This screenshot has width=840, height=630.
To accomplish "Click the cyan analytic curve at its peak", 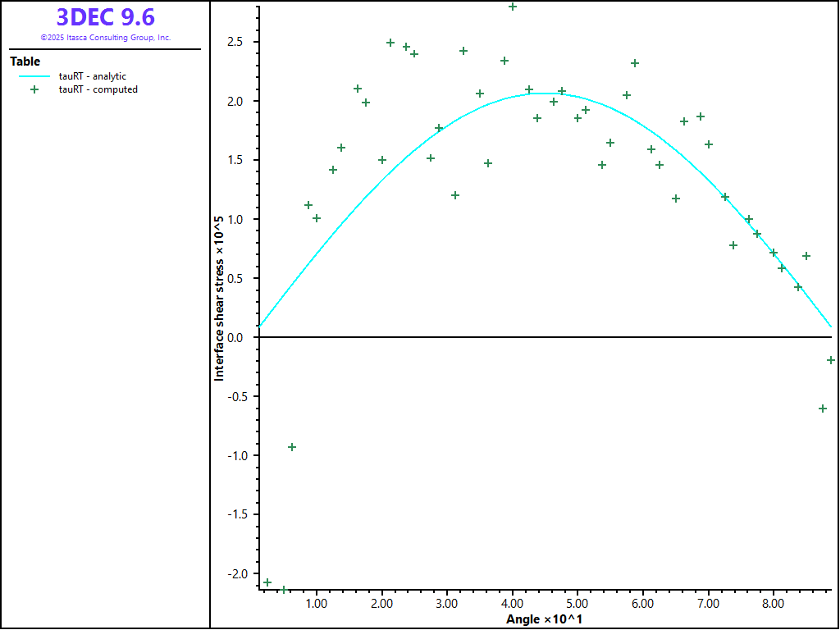I will pos(537,94).
